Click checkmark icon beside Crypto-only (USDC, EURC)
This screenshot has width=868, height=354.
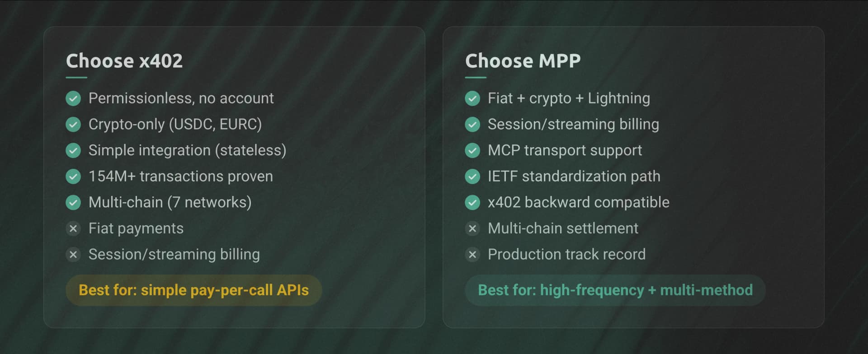[x=73, y=125]
